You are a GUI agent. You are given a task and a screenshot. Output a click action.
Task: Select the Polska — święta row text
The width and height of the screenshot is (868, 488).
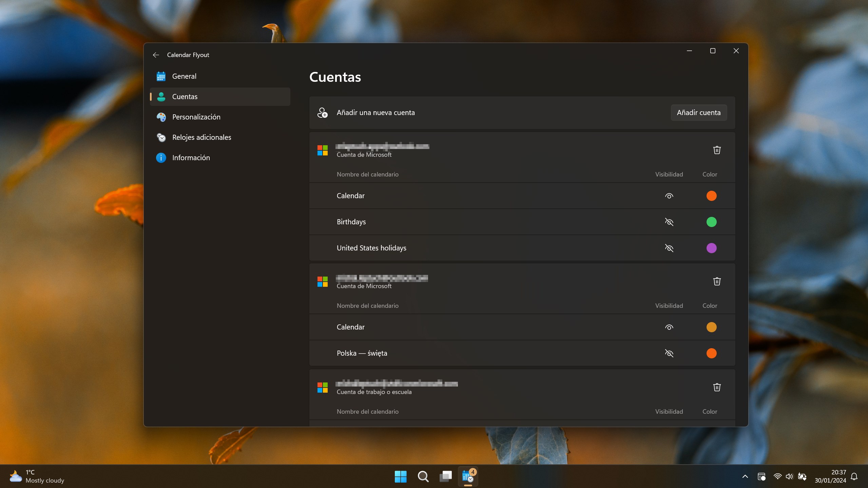point(362,353)
